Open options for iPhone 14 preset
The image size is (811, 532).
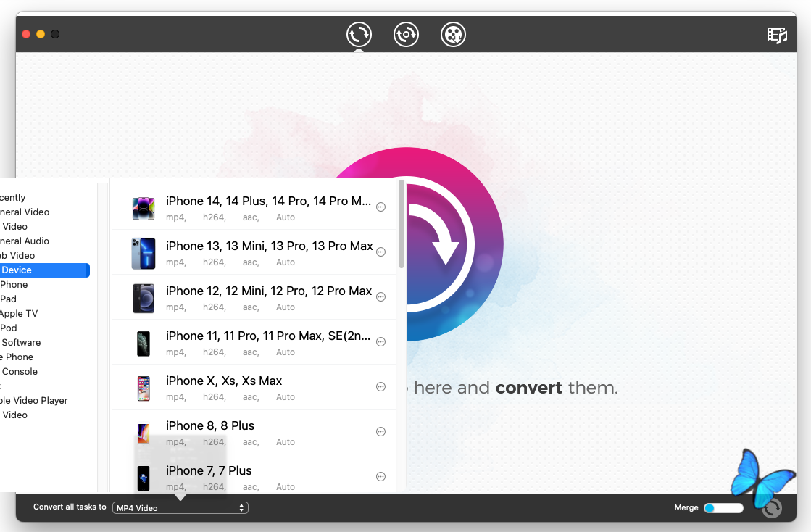(x=380, y=207)
